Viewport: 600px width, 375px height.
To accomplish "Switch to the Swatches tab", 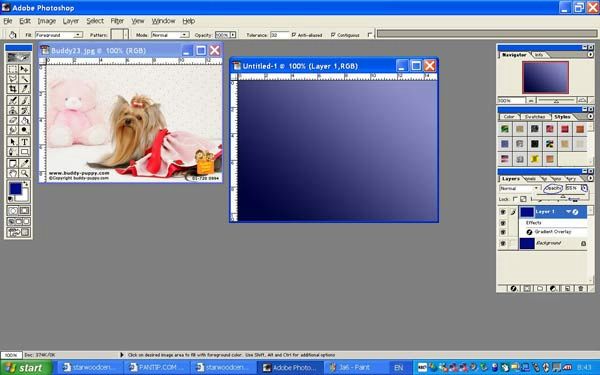I will 535,117.
